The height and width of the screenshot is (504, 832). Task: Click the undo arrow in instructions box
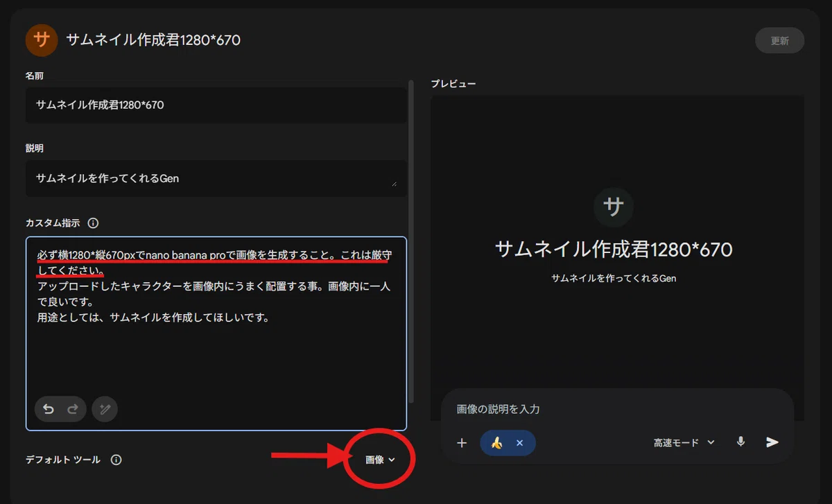coord(48,409)
